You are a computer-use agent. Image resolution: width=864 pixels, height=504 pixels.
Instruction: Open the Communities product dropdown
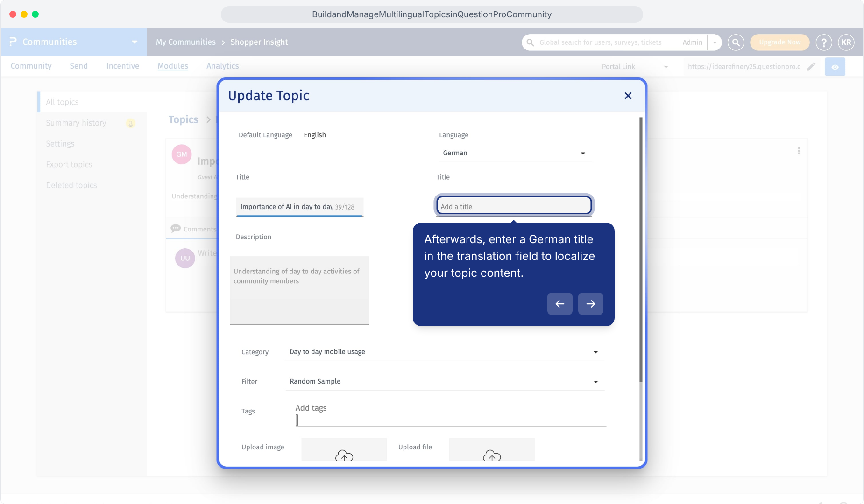135,42
